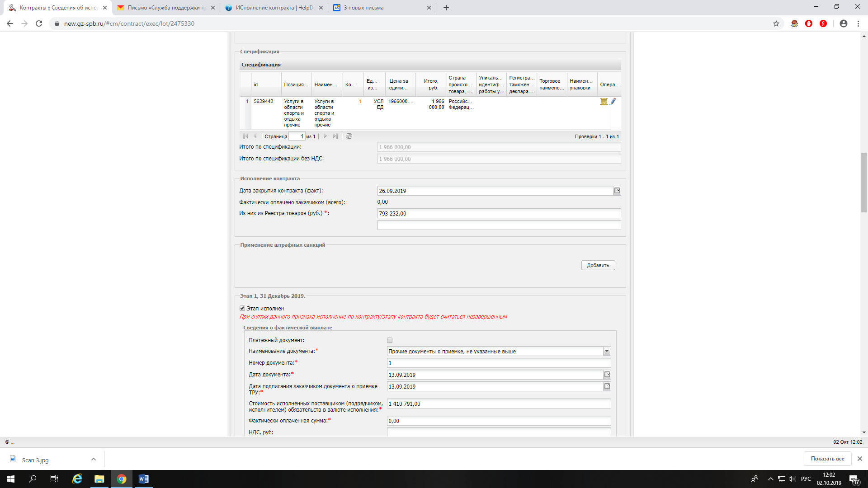The width and height of the screenshot is (868, 488).
Task: Click the vertical page scrollbar thumb
Action: [864, 183]
